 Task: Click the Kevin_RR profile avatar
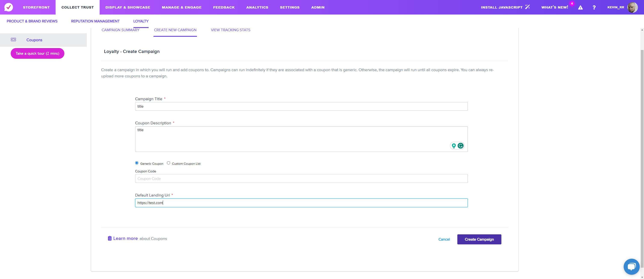tap(632, 7)
